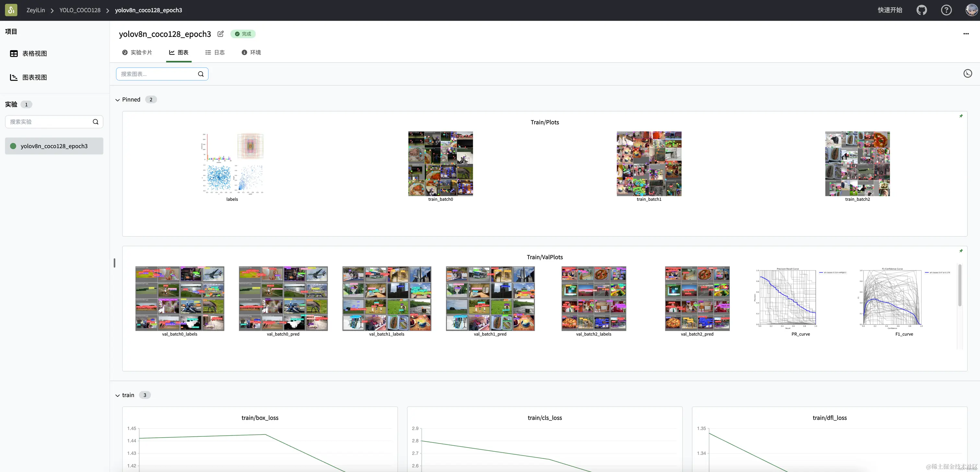The image size is (980, 472).
Task: Open the user avatar menu
Action: (x=971, y=10)
